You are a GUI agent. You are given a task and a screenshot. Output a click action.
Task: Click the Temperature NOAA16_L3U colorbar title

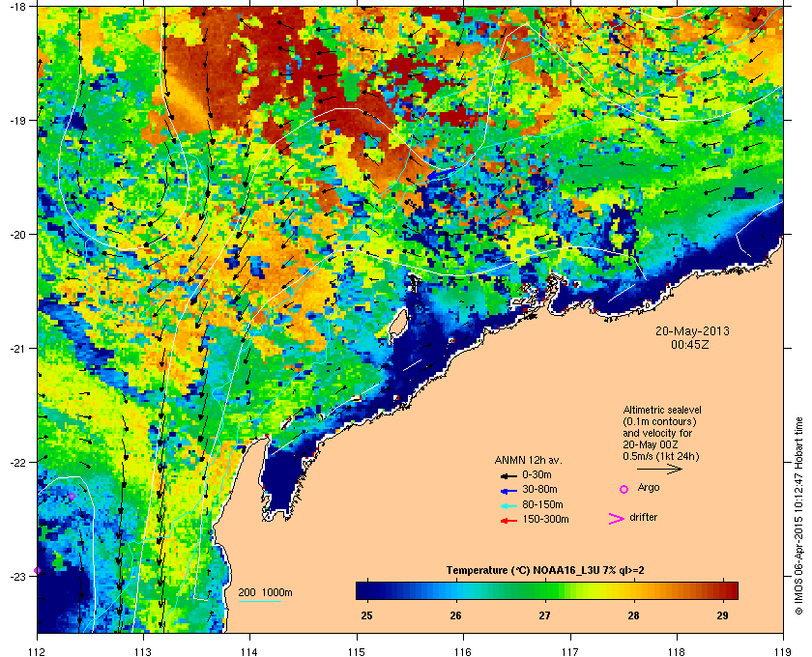point(545,571)
